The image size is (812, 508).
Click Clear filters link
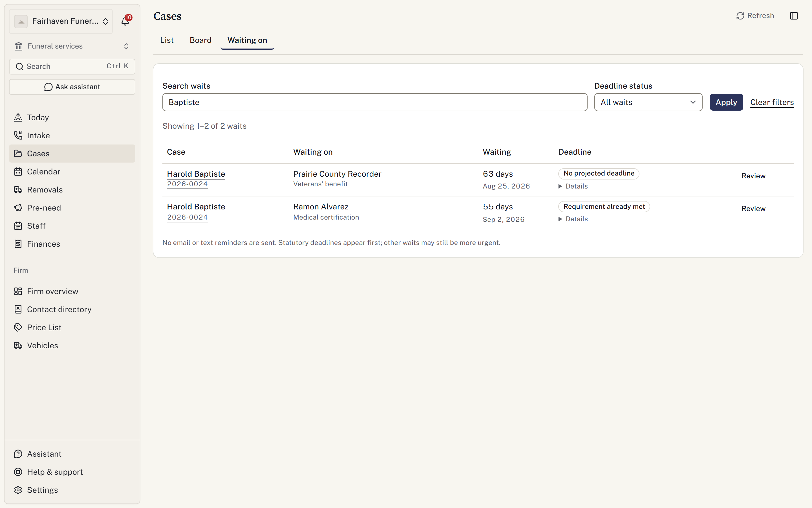point(772,102)
